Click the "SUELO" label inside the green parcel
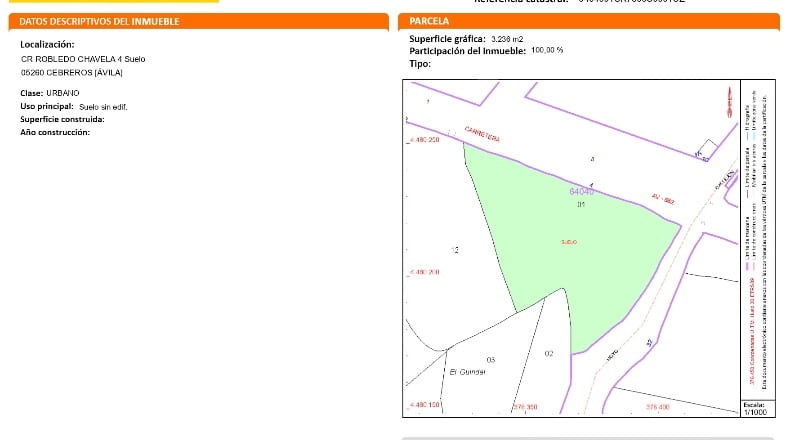Image resolution: width=790 pixels, height=440 pixels. [569, 242]
